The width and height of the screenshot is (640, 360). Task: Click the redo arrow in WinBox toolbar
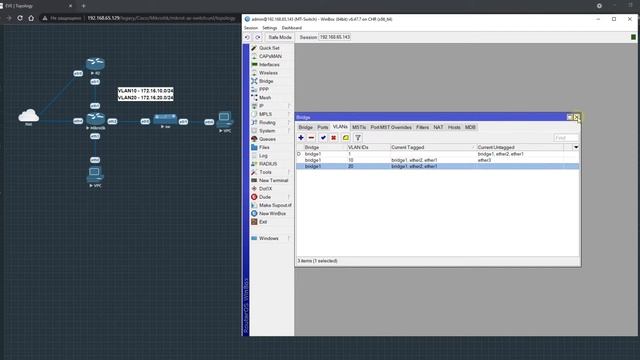pyautogui.click(x=258, y=37)
